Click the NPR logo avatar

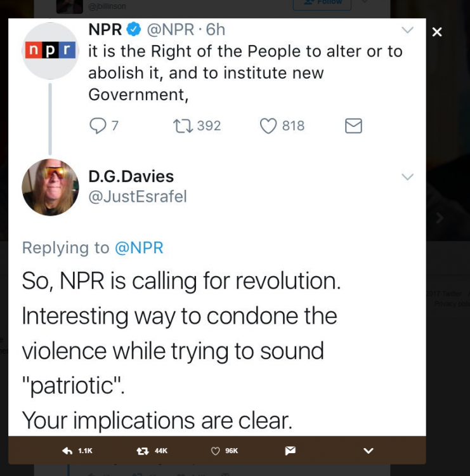pyautogui.click(x=50, y=51)
